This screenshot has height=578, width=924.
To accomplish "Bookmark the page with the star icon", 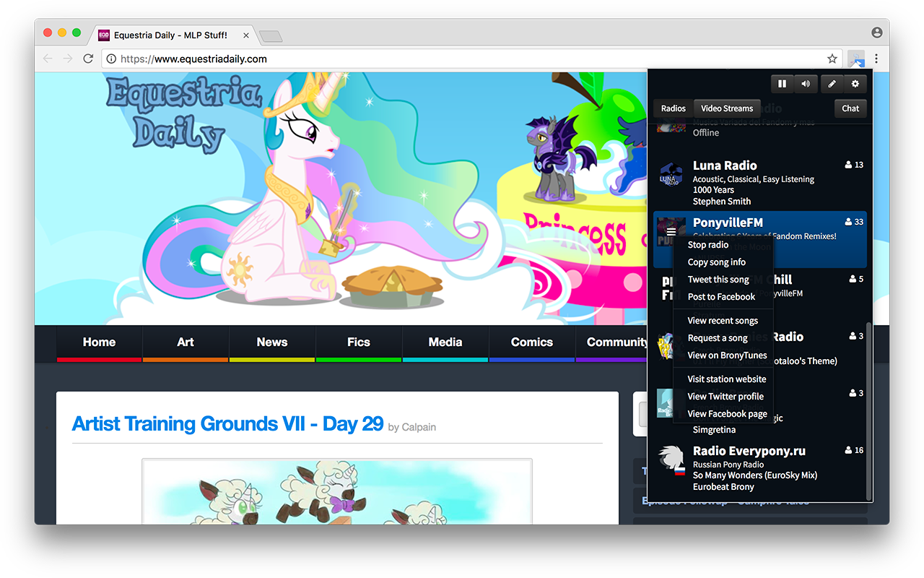I will click(832, 59).
